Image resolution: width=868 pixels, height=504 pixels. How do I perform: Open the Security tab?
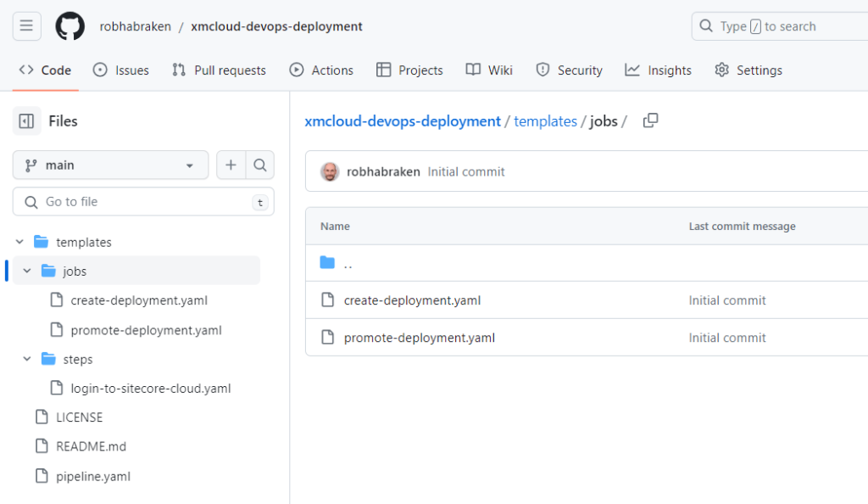pyautogui.click(x=569, y=70)
